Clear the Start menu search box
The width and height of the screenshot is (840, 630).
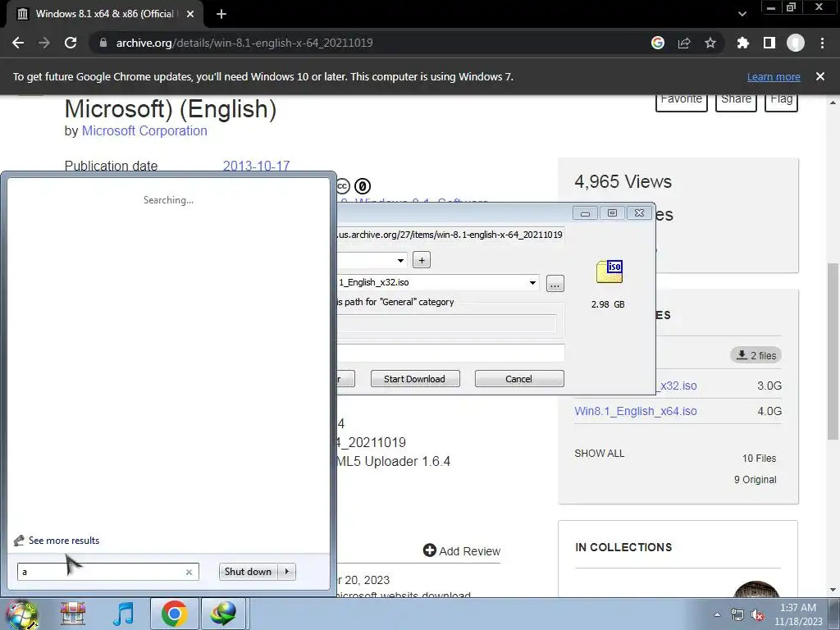(x=189, y=572)
